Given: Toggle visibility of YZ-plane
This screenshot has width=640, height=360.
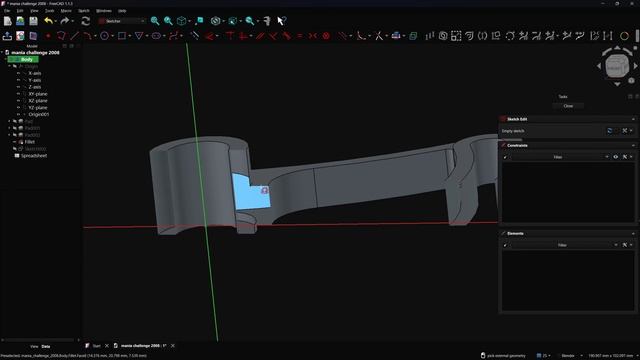Looking at the screenshot, I should [18, 108].
